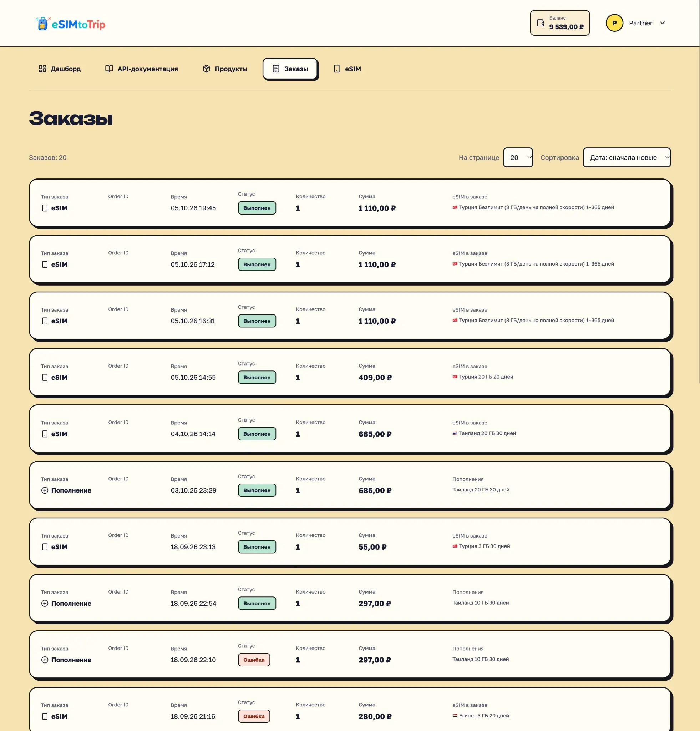Click plus icon of Пополнение order 18.09.26 22:54
The image size is (700, 731).
click(45, 604)
